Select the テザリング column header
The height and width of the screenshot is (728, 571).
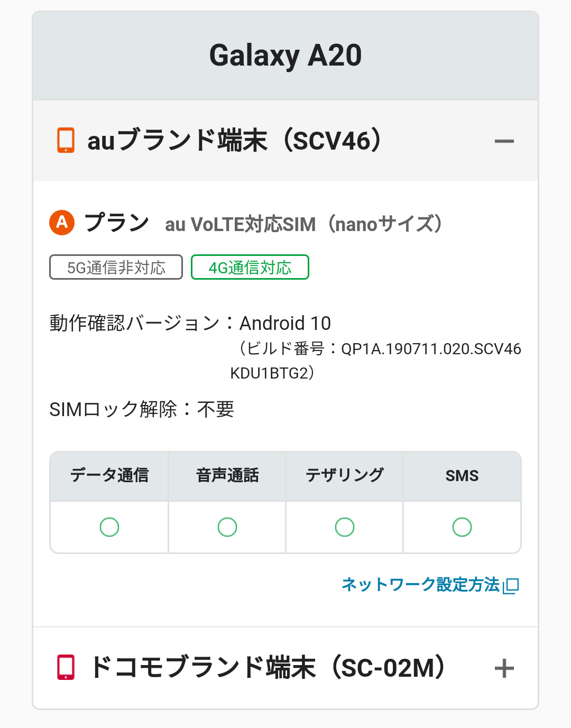[345, 476]
